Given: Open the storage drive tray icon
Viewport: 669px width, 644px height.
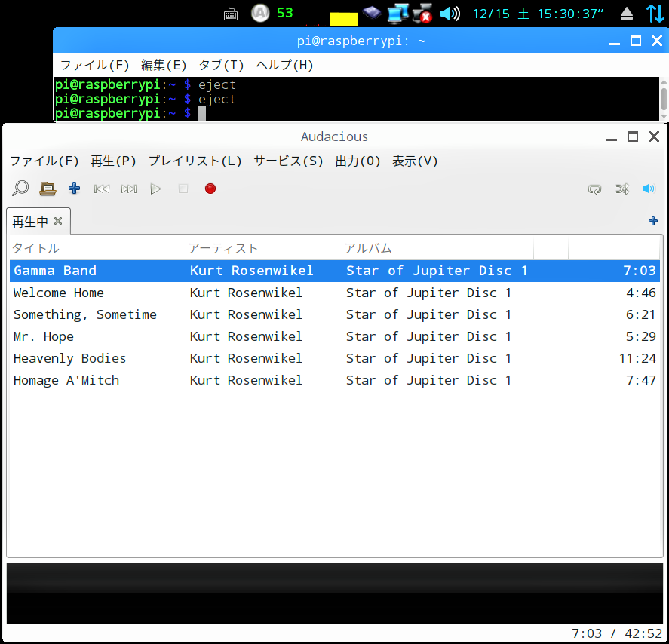Looking at the screenshot, I should coord(372,13).
